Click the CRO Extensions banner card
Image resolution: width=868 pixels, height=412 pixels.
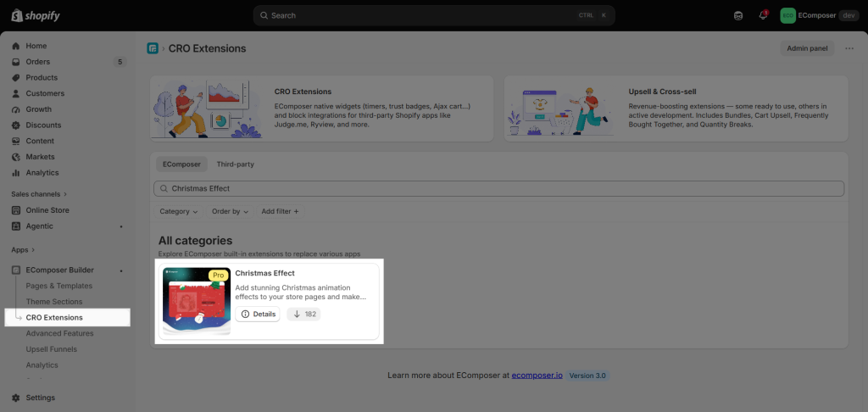click(x=321, y=109)
